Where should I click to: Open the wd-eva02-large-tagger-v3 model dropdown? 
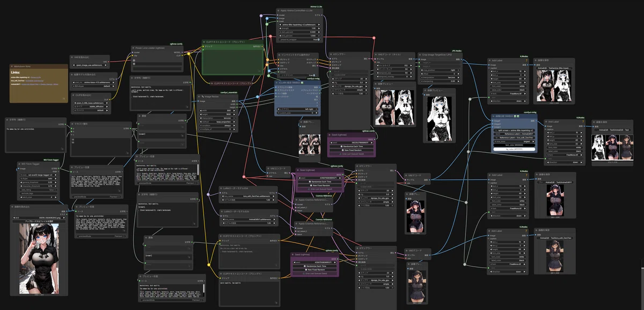click(x=38, y=175)
